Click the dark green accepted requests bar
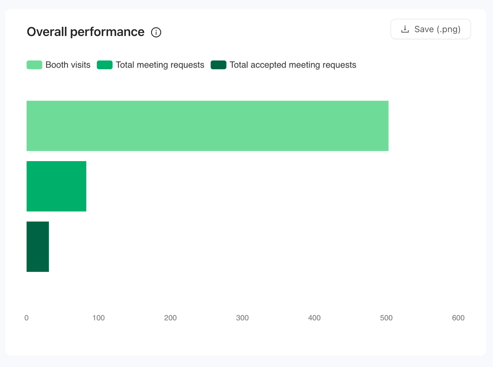Screen dimensions: 493x367 (38, 247)
